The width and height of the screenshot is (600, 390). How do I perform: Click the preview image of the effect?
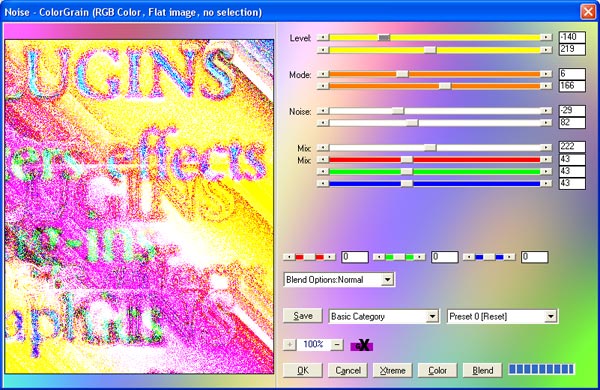tap(139, 207)
